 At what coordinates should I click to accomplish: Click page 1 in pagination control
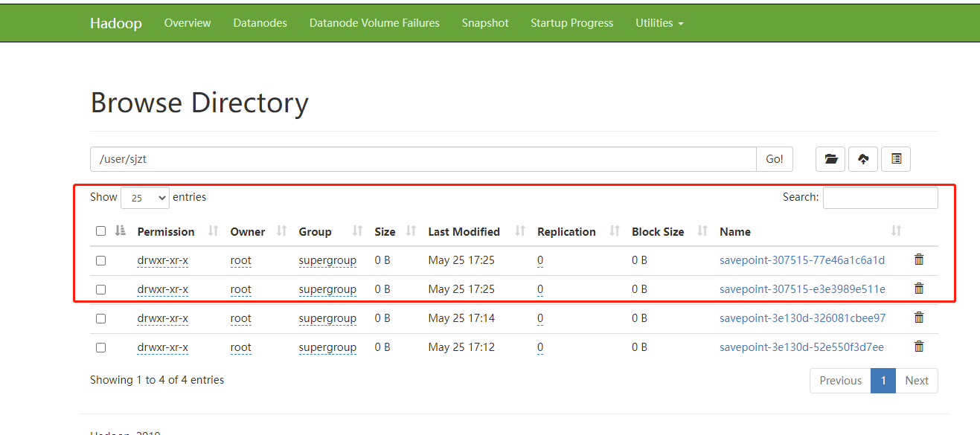pyautogui.click(x=883, y=380)
